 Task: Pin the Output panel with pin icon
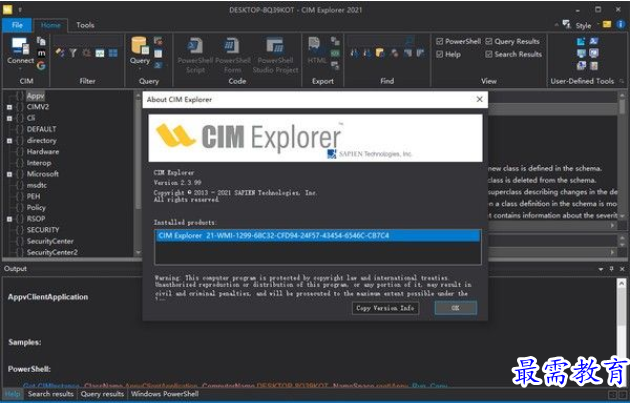coord(612,268)
